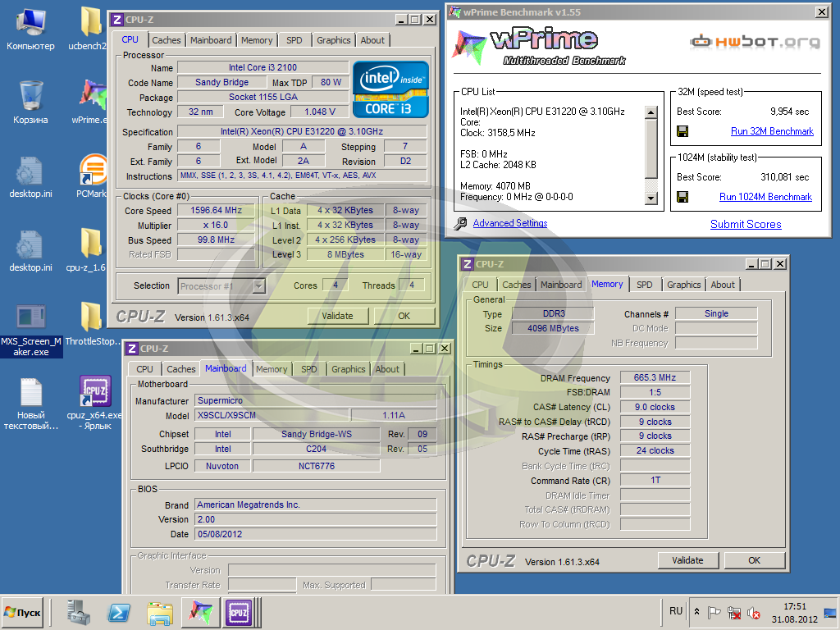The image size is (840, 630).
Task: Open Advanced Settings link in wPrime
Action: (x=510, y=223)
